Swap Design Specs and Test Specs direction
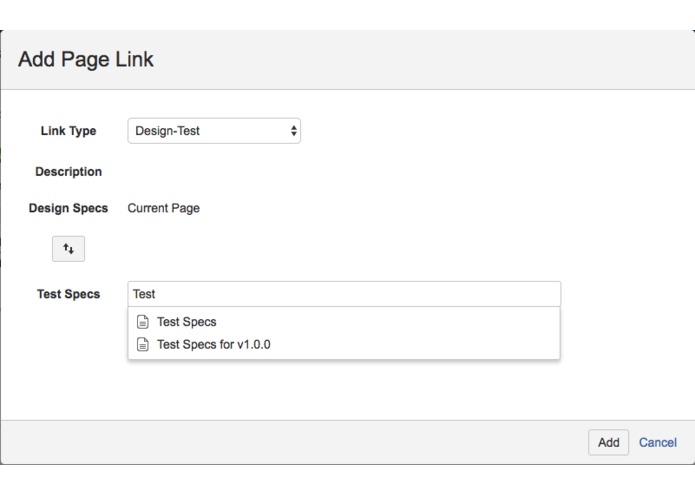The height and width of the screenshot is (494, 695). point(68,249)
